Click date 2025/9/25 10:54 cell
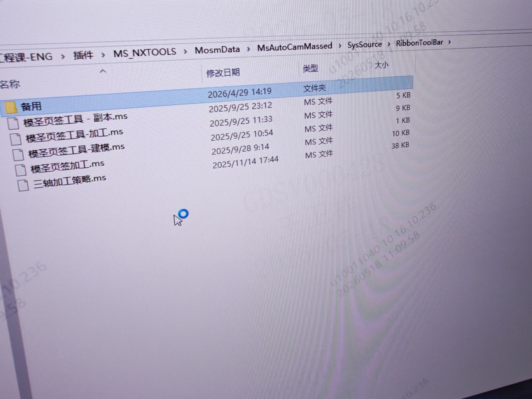Image resolution: width=532 pixels, height=399 pixels. point(242,135)
